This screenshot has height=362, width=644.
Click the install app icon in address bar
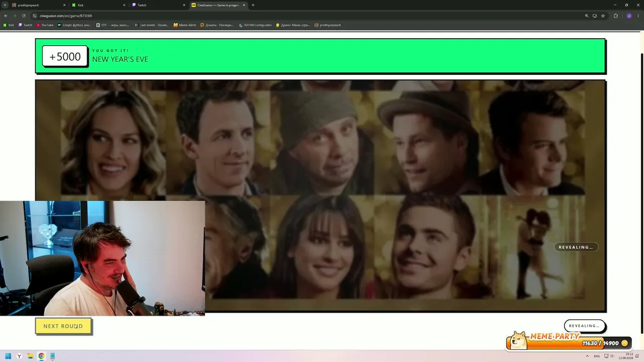[x=595, y=16]
